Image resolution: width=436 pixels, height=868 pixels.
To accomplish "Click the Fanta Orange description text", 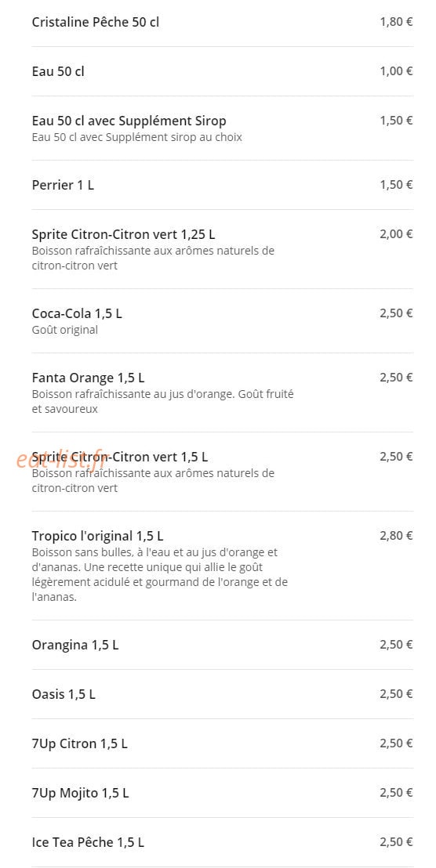I will tap(162, 401).
